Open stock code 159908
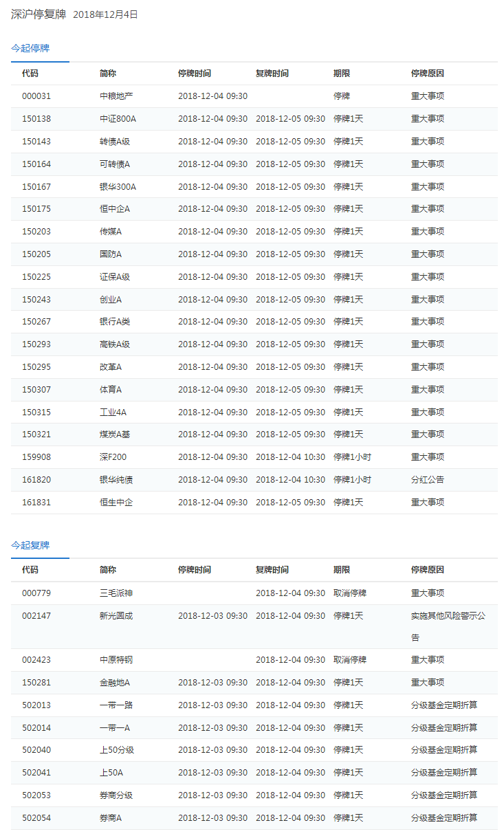The height and width of the screenshot is (836, 504). point(36,457)
